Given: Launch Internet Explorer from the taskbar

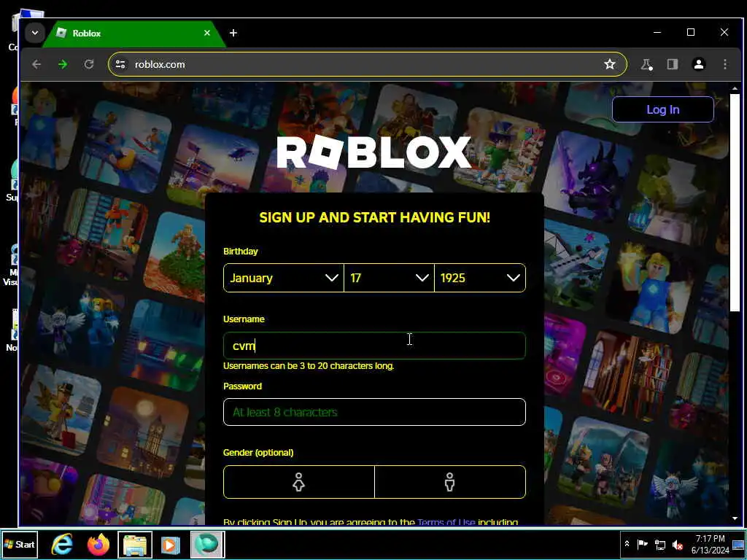Looking at the screenshot, I should point(62,544).
